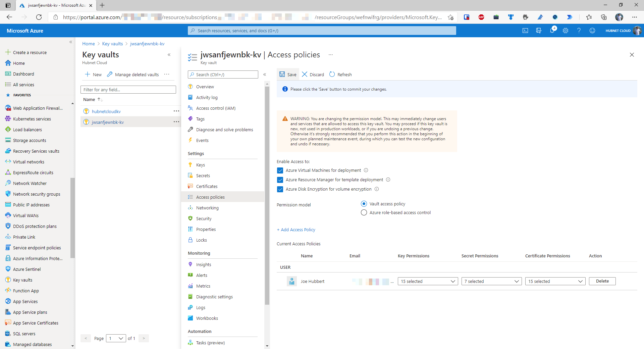The height and width of the screenshot is (349, 644).
Task: Show info for Azure Virtual Machines deployment
Action: tap(366, 170)
